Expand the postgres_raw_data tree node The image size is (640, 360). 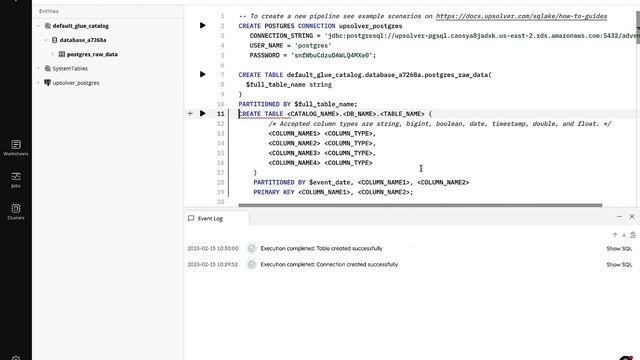point(53,54)
